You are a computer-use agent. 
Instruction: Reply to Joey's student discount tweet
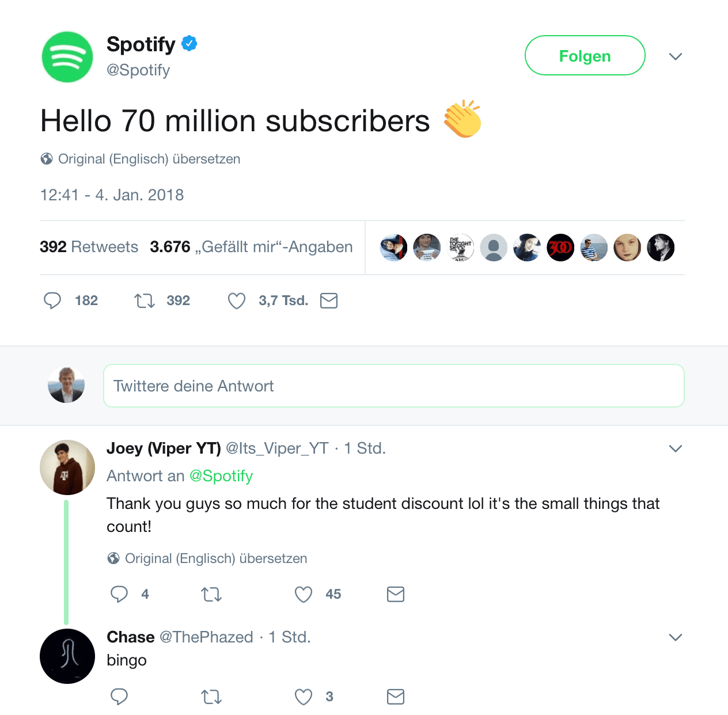pyautogui.click(x=119, y=594)
